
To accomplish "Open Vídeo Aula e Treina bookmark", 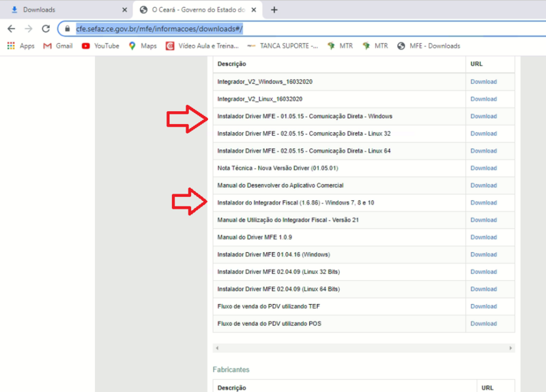I will click(202, 46).
